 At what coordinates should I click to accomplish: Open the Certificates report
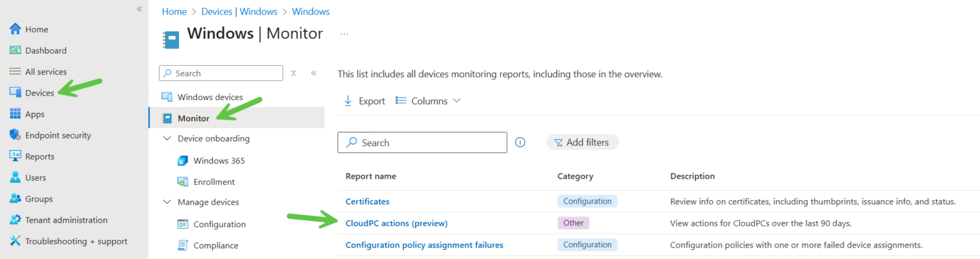tap(367, 202)
